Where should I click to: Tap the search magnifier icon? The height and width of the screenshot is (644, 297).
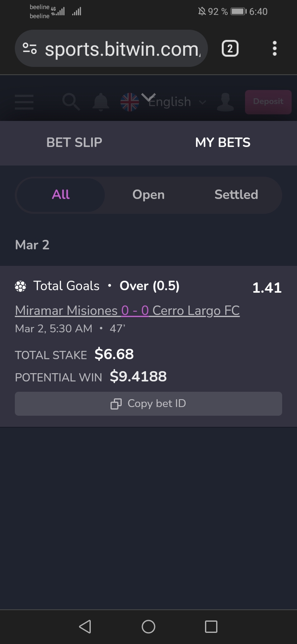tap(71, 102)
